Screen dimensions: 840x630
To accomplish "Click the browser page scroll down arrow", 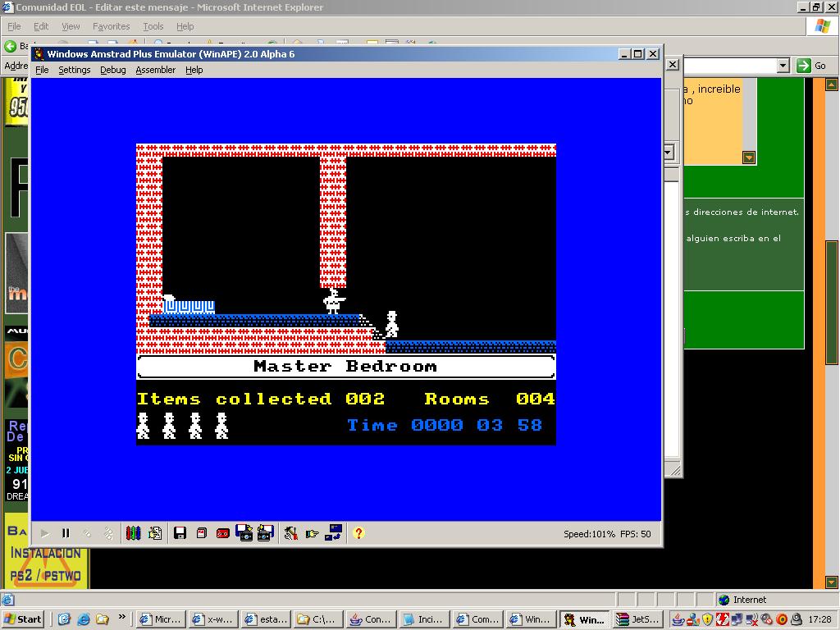I will pyautogui.click(x=832, y=582).
